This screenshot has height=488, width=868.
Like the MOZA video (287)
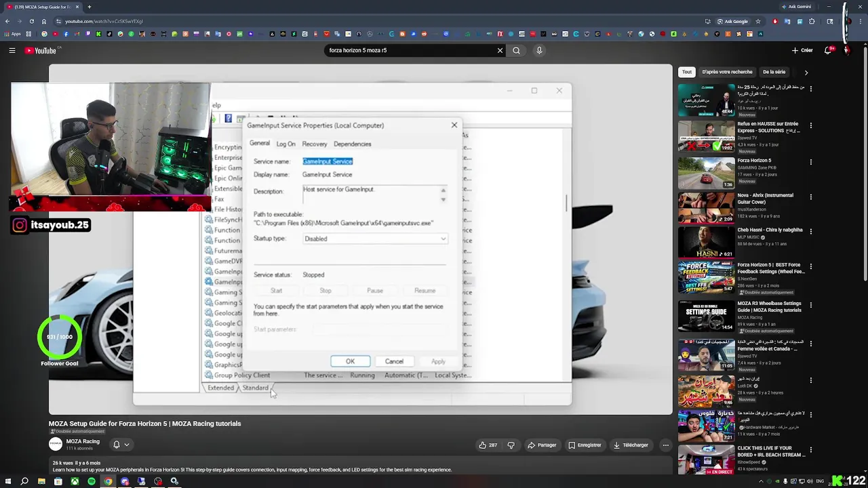tap(488, 445)
